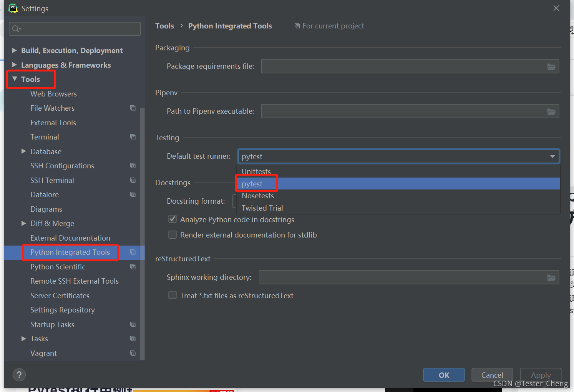Collapse the Tools section arrow

click(15, 79)
